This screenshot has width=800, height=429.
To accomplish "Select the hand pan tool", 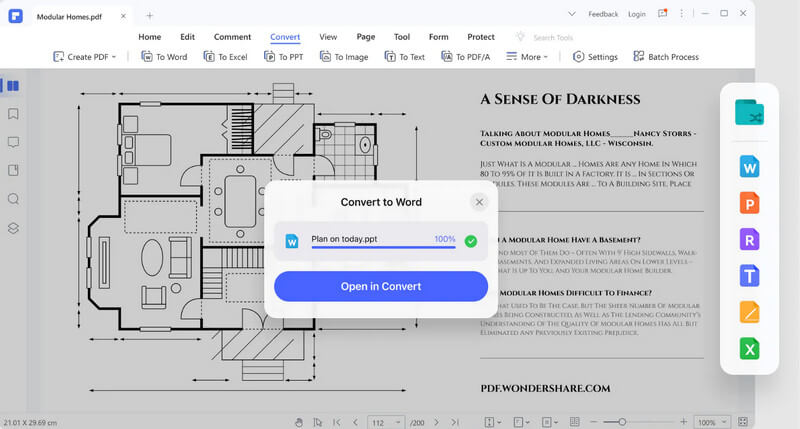I will coord(299,422).
